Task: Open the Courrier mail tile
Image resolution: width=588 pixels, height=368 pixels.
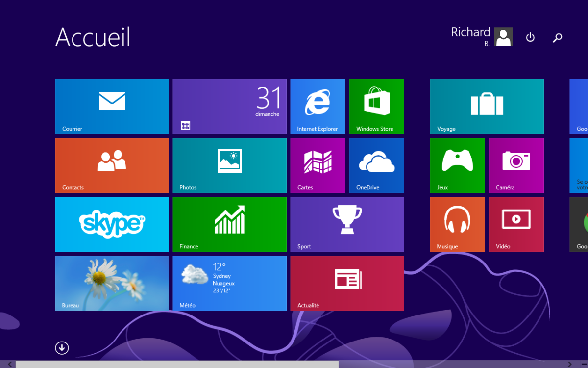Action: (x=112, y=106)
